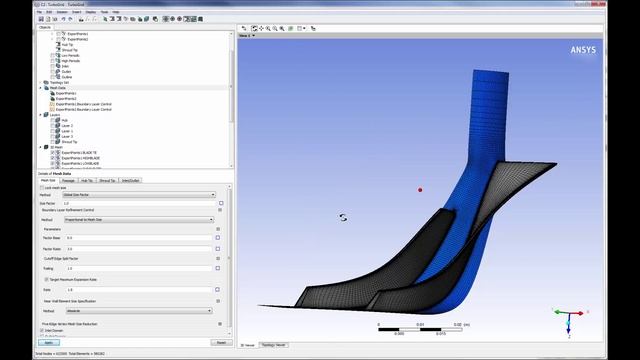
Task: Toggle Hub layer visibility checkbox
Action: [x=53, y=120]
